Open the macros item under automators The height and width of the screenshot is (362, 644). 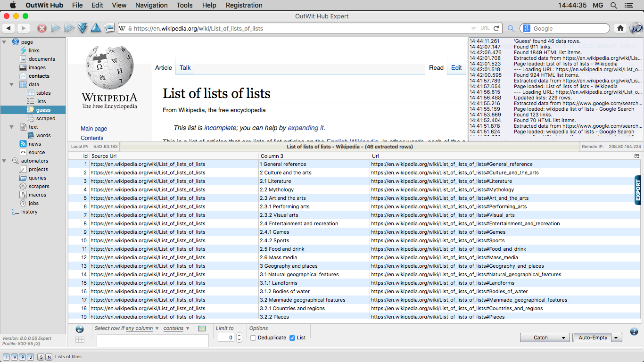click(33, 195)
